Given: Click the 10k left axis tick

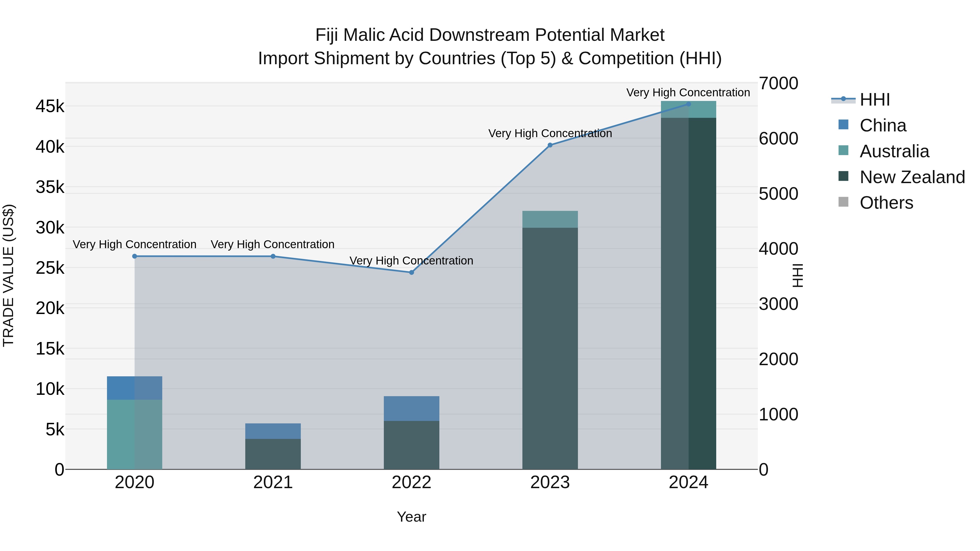Looking at the screenshot, I should point(50,389).
